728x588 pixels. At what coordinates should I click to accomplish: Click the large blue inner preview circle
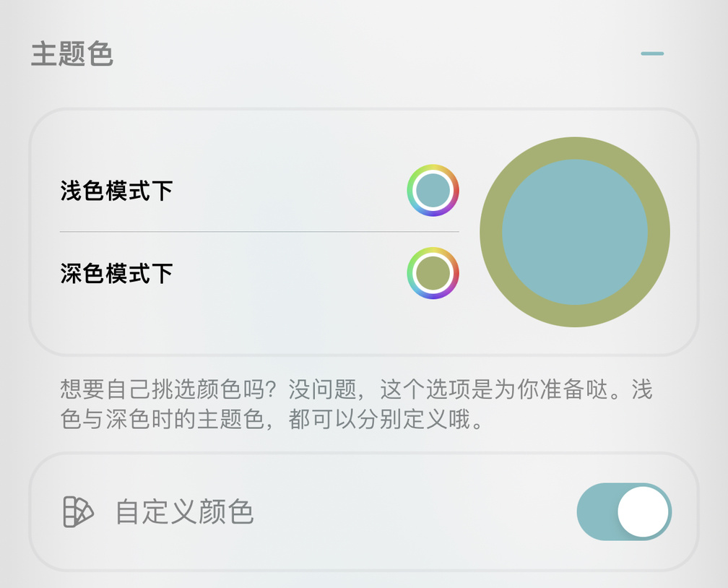[574, 232]
